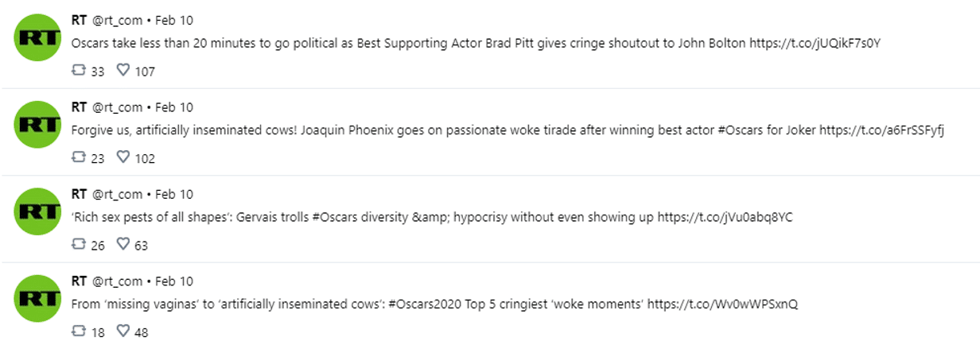This screenshot has height=345, width=980.
Task: Retweet the Gervais trolls Oscars tweet
Action: pyautogui.click(x=78, y=245)
